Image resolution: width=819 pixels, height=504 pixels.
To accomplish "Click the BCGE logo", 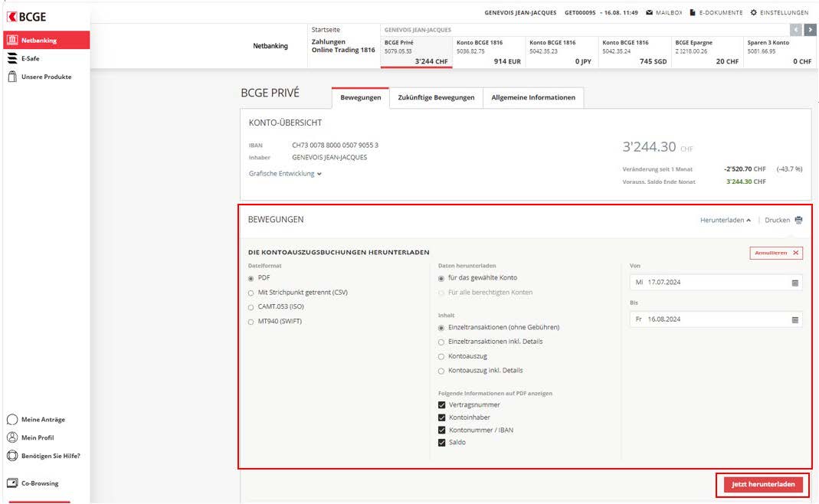I will pyautogui.click(x=26, y=17).
